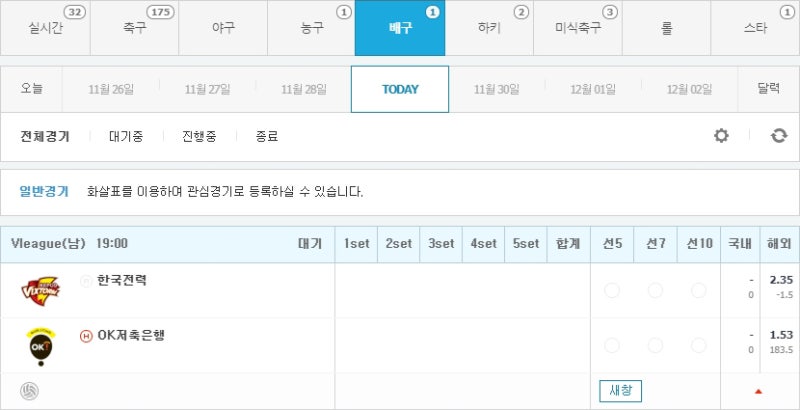
Task: Collapse the match with the red arrow
Action: 758,391
